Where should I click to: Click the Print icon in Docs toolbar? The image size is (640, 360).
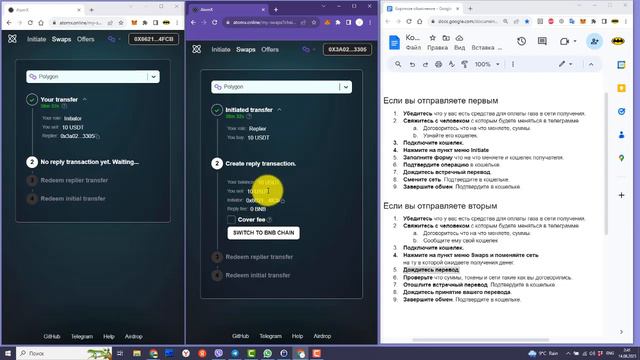[x=438, y=64]
